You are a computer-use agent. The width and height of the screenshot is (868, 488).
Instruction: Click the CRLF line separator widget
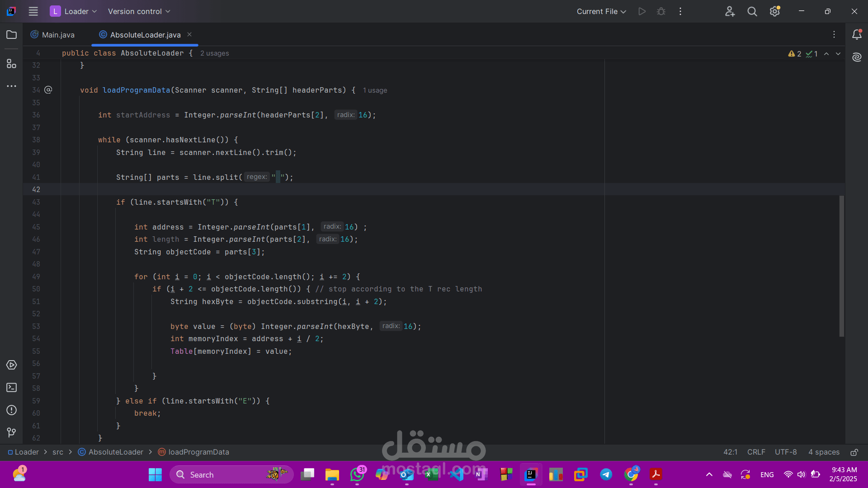(x=756, y=452)
